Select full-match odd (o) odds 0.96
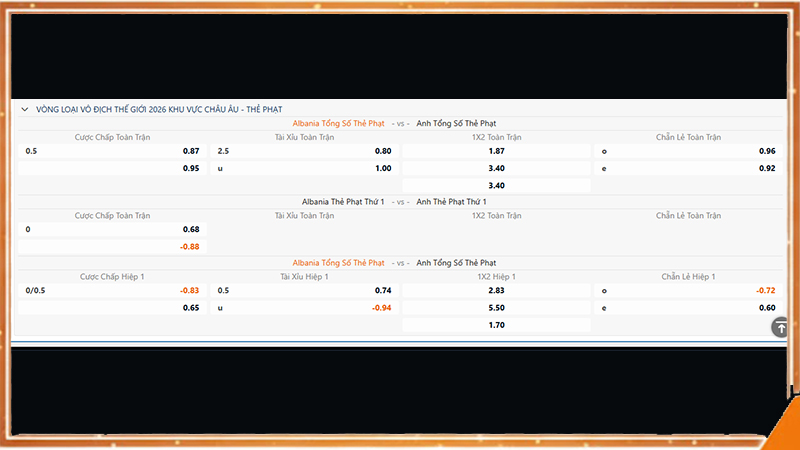 [767, 151]
